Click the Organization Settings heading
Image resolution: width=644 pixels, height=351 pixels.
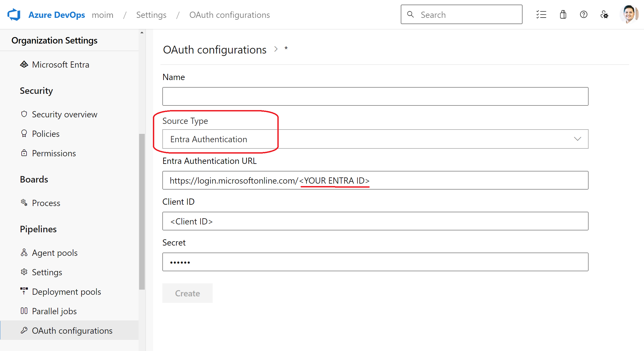point(54,40)
